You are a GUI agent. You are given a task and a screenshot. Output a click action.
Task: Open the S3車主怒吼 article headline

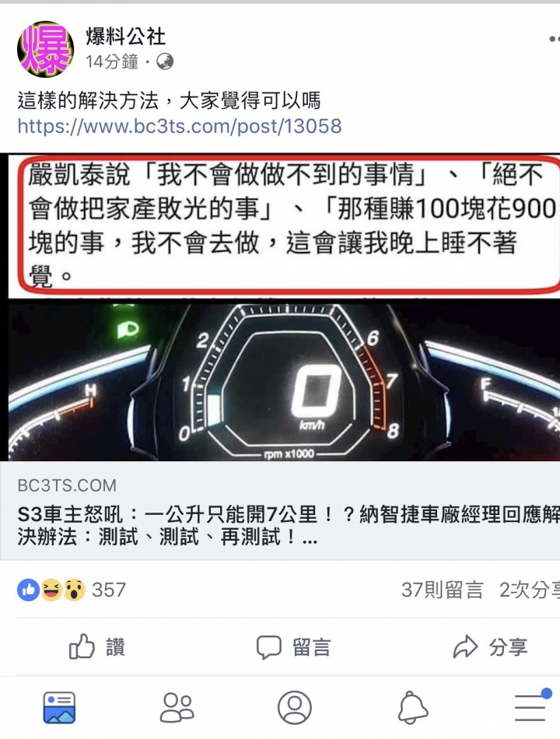pos(289,526)
